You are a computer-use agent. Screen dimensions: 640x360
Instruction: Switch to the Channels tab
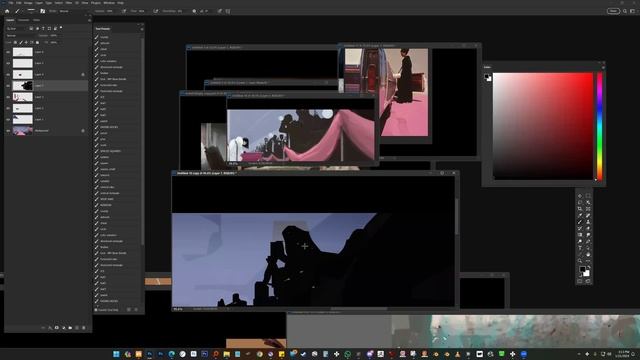coord(23,20)
